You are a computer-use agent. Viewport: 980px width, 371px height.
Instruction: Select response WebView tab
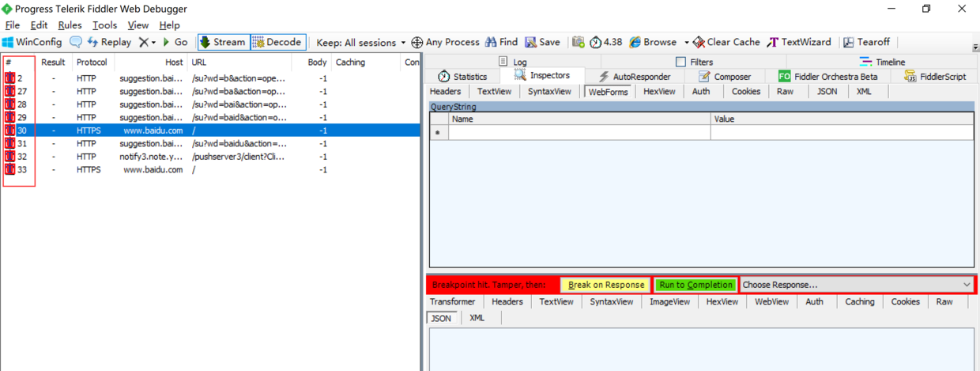point(771,301)
